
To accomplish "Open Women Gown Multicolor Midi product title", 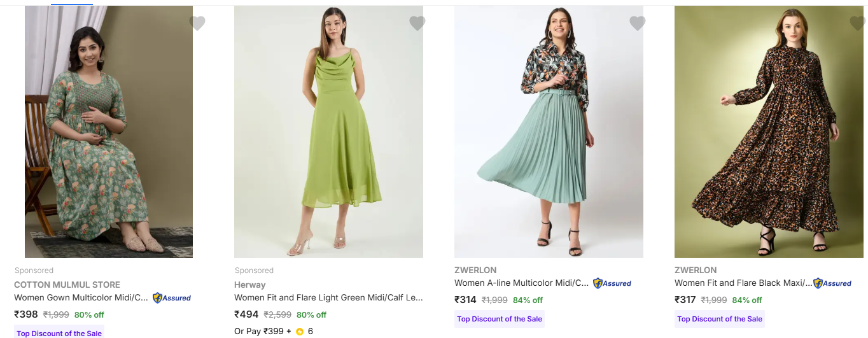I will pos(81,297).
